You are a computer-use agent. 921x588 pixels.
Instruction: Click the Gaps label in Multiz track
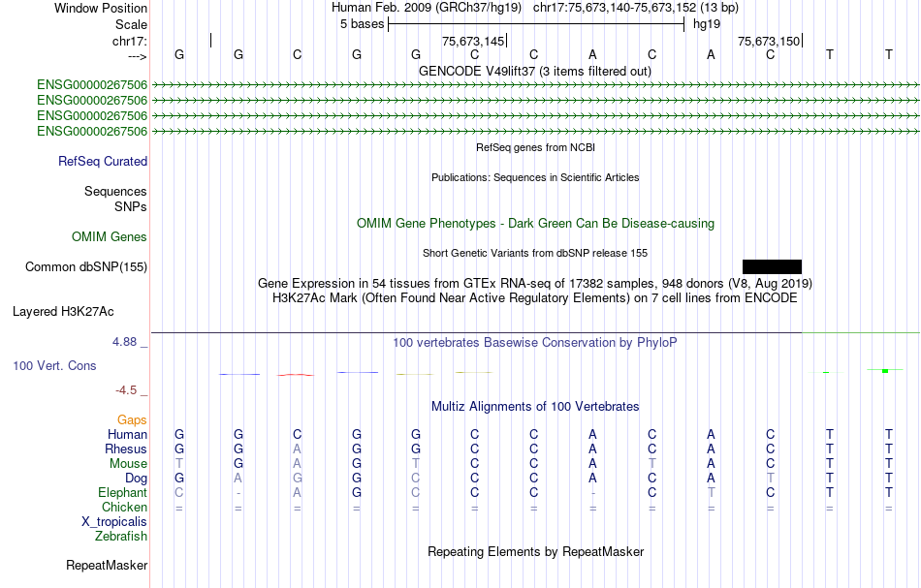coord(132,420)
